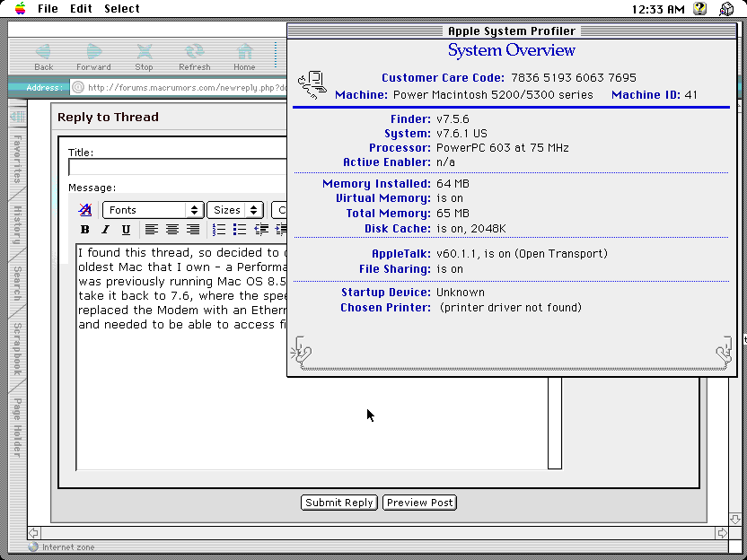Click the Title input field

point(178,167)
